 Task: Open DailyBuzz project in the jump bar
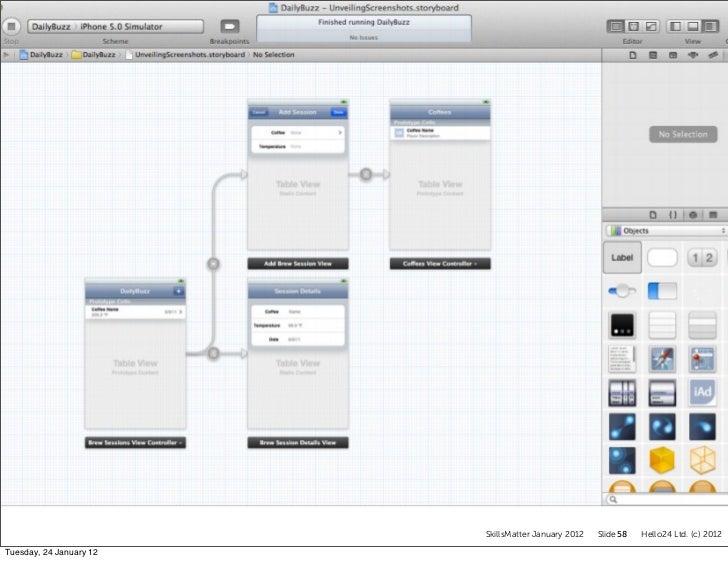(41, 55)
